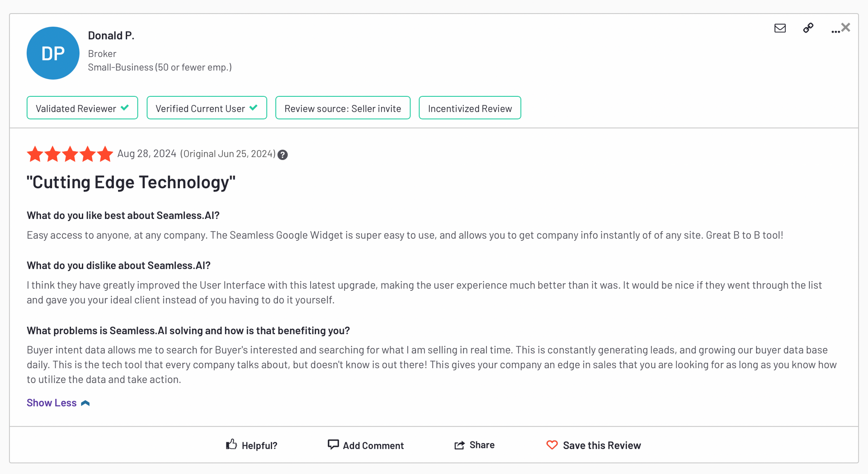This screenshot has width=868, height=474.
Task: Click heading What problems is Seamless.AI solving
Action: point(188,331)
